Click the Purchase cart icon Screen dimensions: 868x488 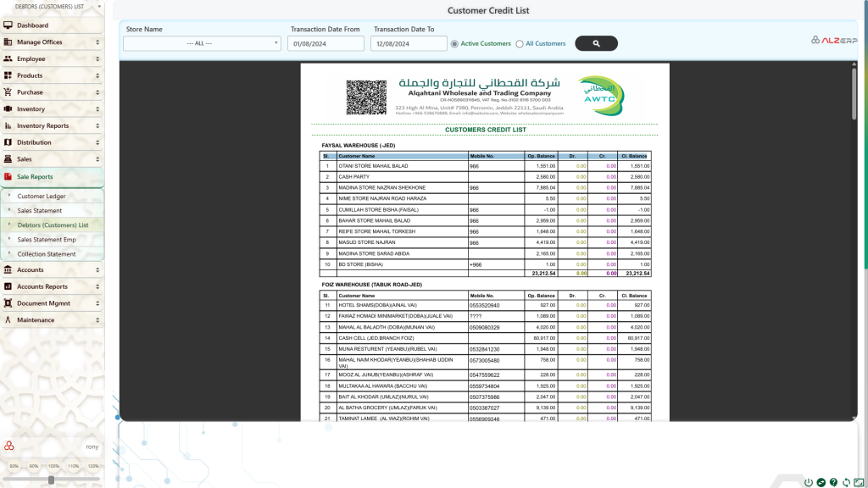pos(8,92)
